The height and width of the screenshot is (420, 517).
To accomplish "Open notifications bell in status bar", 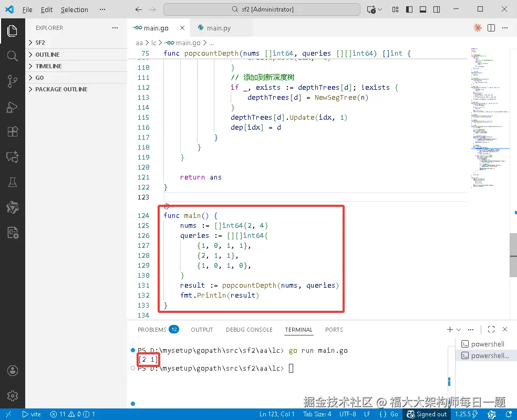I will (x=509, y=414).
